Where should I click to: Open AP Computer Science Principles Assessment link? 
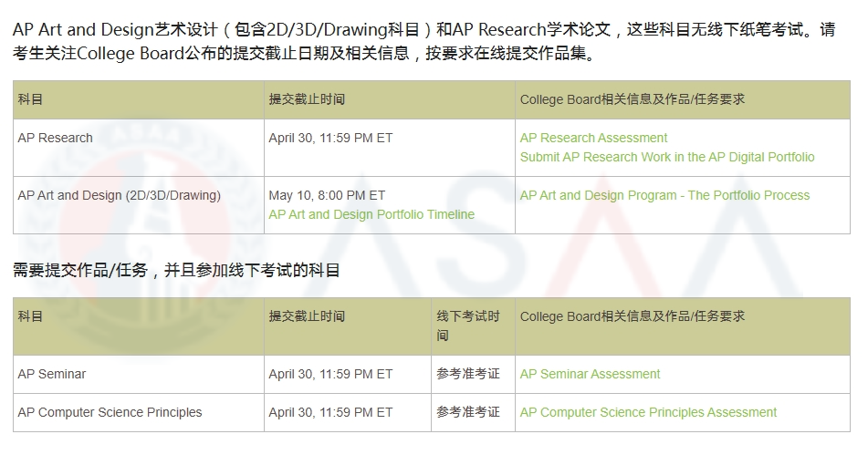click(x=648, y=412)
